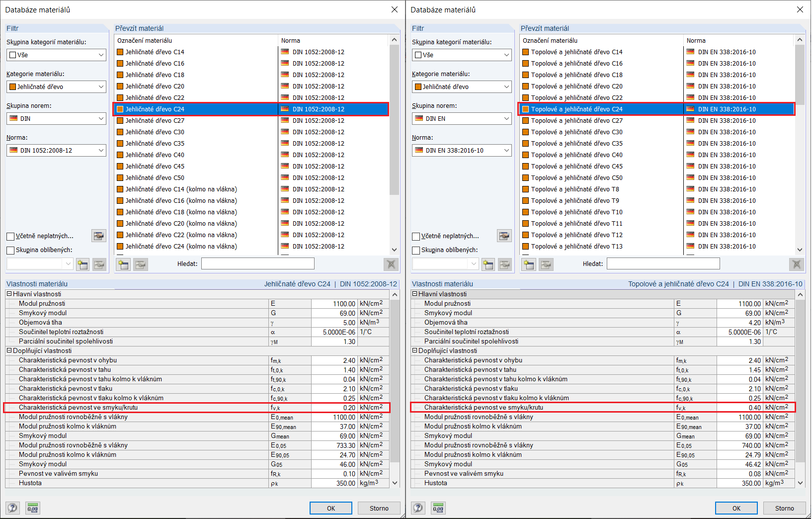Select 'Jehličnaté dřevo C16 (kolmo na vlákna)' material
The height and width of the screenshot is (519, 812).
[x=251, y=200]
